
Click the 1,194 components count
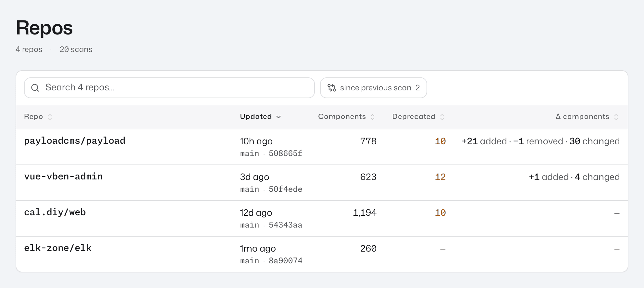coord(365,213)
